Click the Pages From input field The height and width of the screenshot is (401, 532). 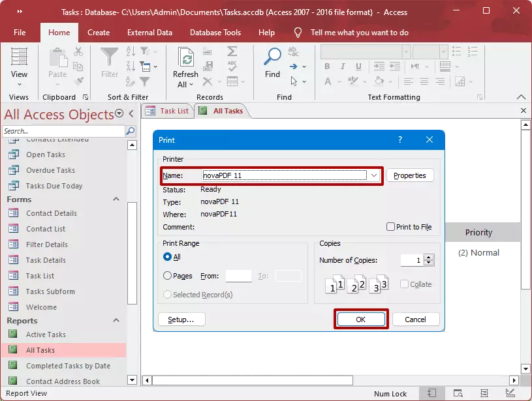pos(239,276)
